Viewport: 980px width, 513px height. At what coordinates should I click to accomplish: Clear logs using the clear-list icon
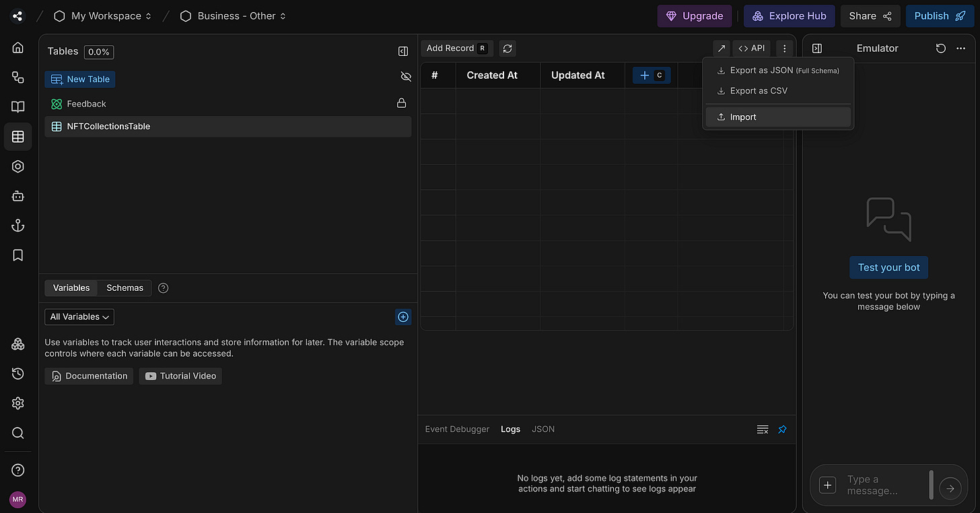(x=763, y=430)
